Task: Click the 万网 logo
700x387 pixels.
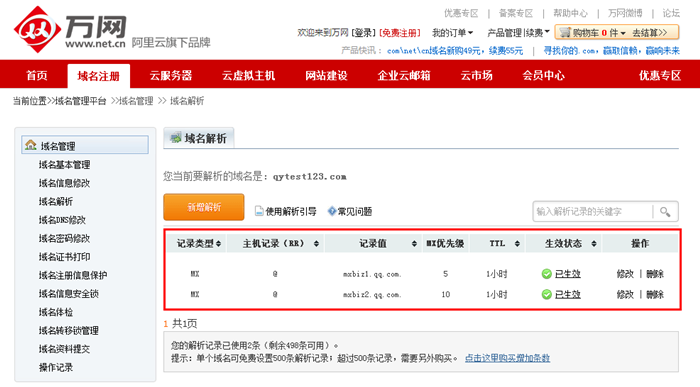Action: point(70,29)
